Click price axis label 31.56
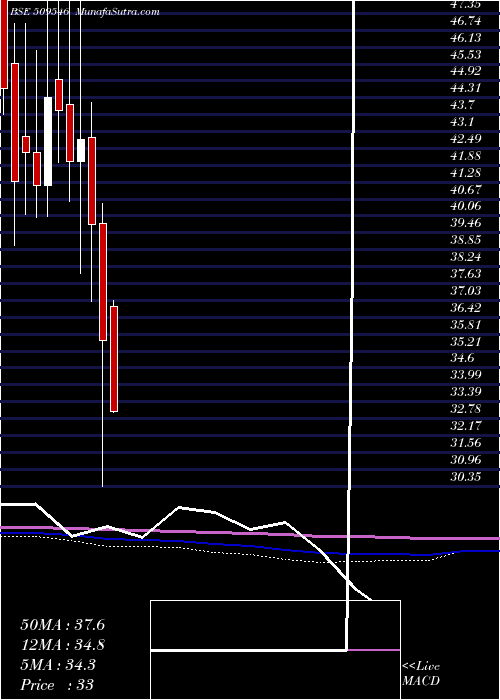 tap(466, 443)
